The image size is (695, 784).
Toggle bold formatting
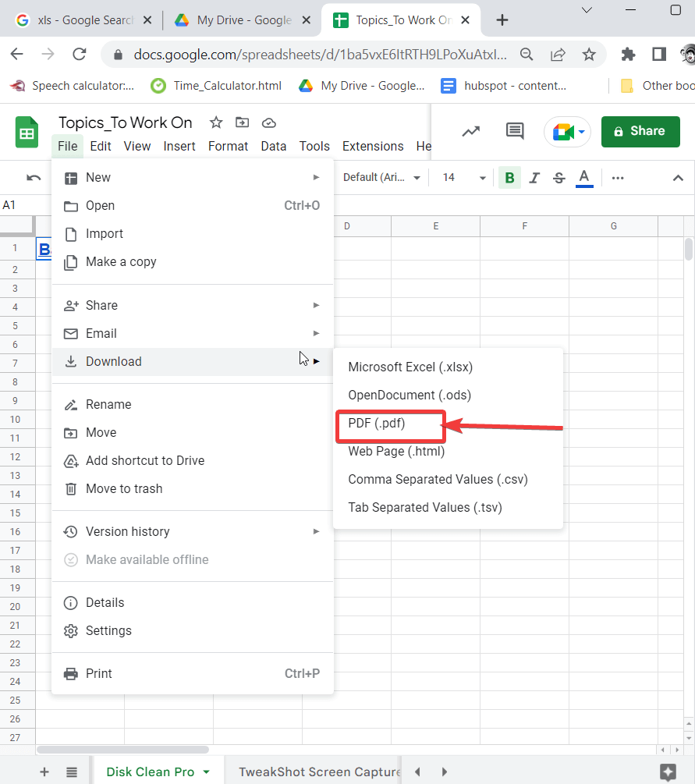click(509, 178)
